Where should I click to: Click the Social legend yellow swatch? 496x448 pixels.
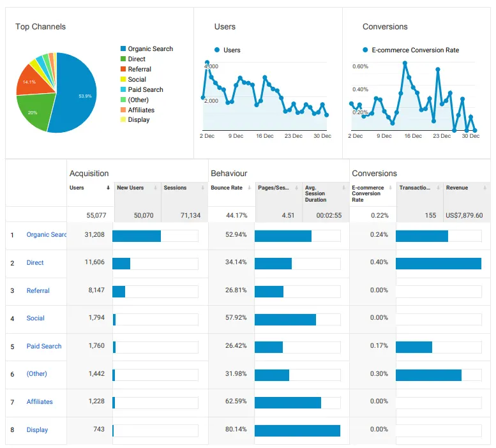123,79
